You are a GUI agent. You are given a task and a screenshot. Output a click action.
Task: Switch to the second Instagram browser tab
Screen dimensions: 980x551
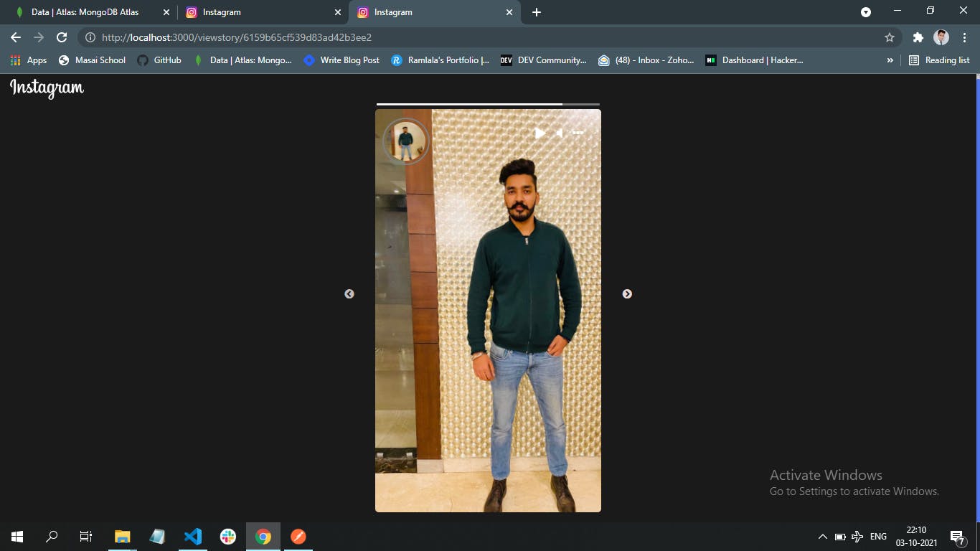coord(262,12)
